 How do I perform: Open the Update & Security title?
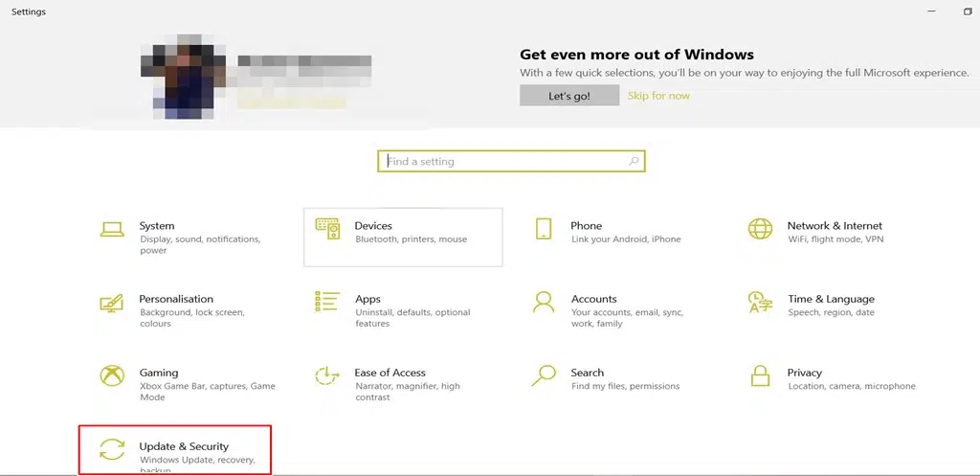pos(184,446)
